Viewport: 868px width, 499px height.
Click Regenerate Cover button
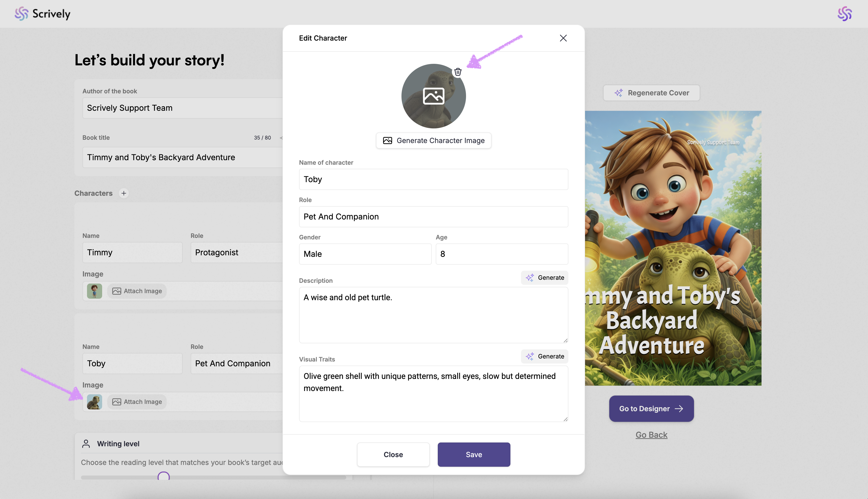tap(651, 93)
